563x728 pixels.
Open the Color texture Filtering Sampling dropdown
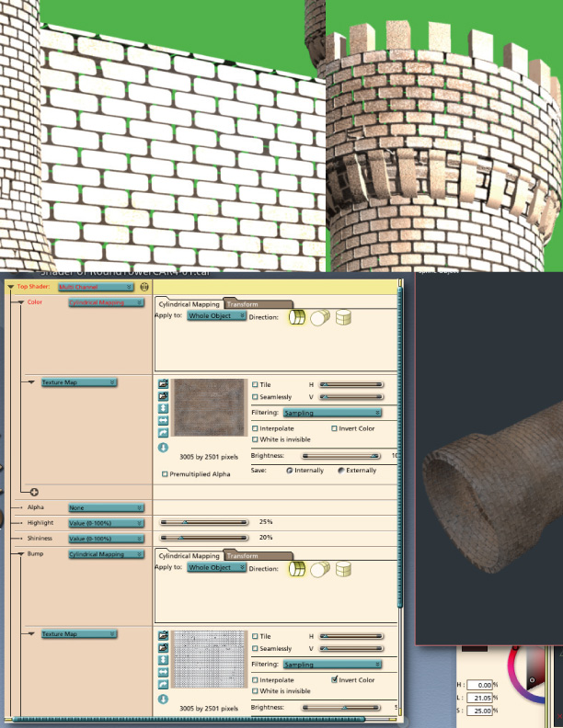click(333, 413)
